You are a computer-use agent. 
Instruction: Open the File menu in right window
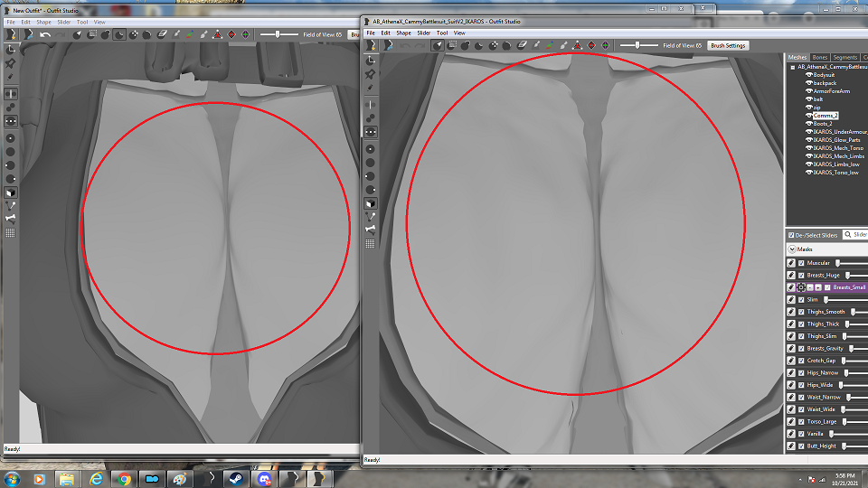pos(371,33)
